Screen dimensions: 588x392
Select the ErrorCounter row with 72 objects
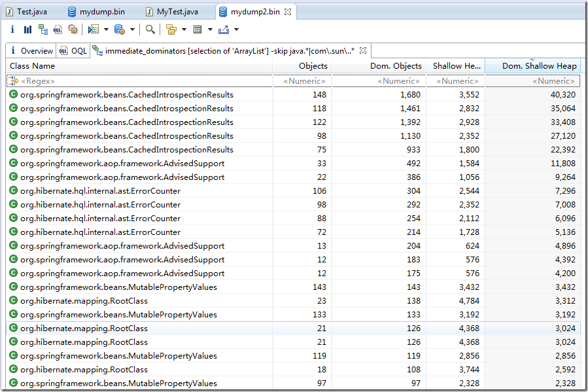[293, 232]
